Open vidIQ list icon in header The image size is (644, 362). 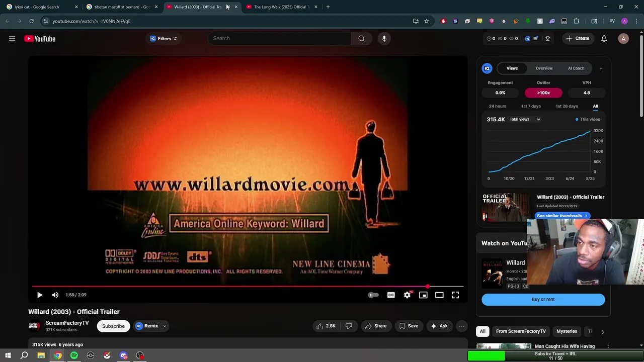[536, 39]
